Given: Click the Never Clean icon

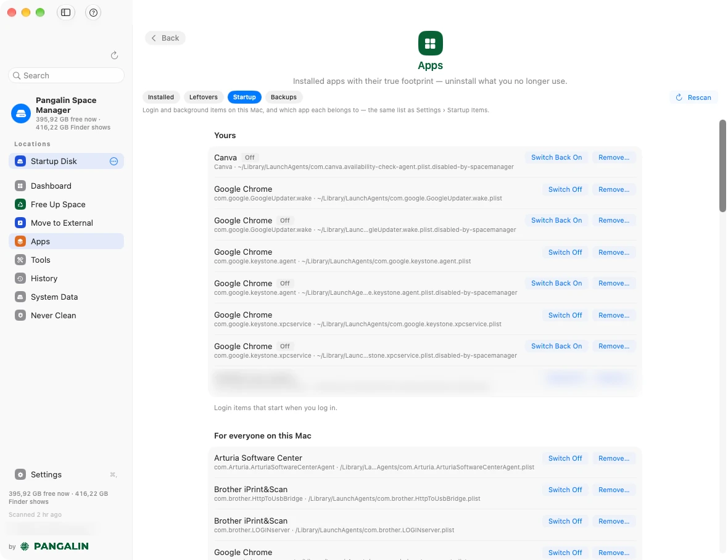Looking at the screenshot, I should pos(20,316).
